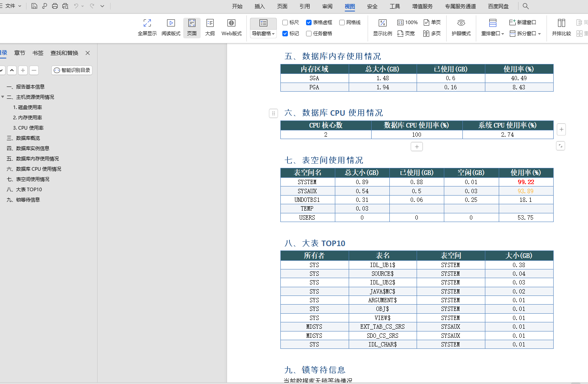Open the 安全 ribbon tab
The image size is (588, 384).
[x=372, y=6]
